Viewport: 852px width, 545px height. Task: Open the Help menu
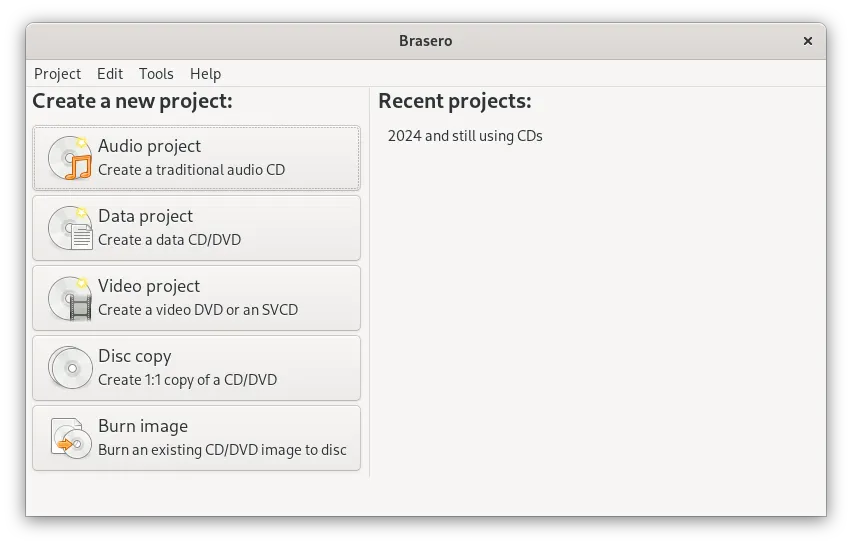click(205, 74)
